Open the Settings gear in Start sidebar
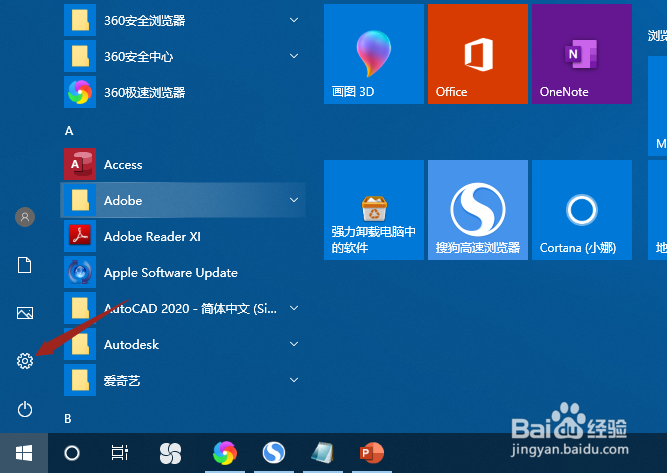The width and height of the screenshot is (667, 473). click(25, 361)
